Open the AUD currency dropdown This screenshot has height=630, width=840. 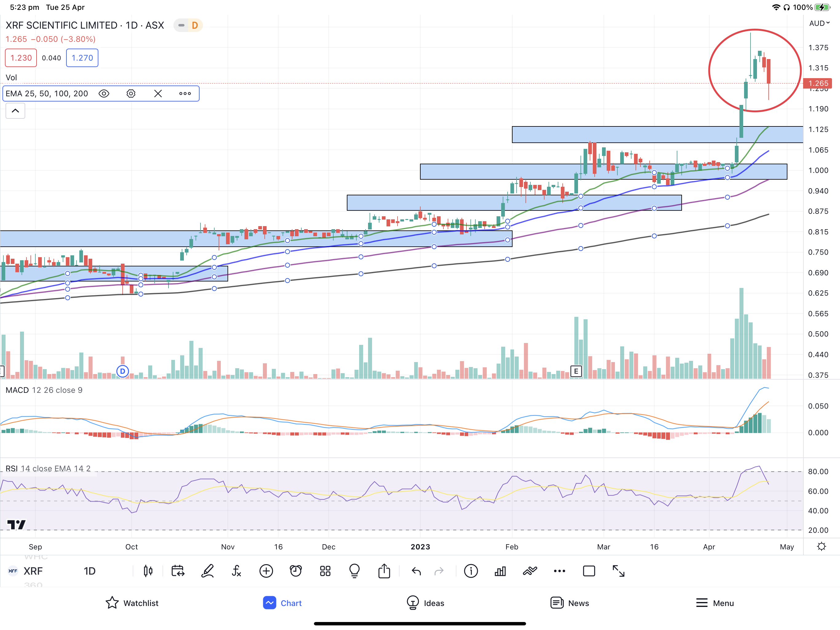[x=819, y=23]
